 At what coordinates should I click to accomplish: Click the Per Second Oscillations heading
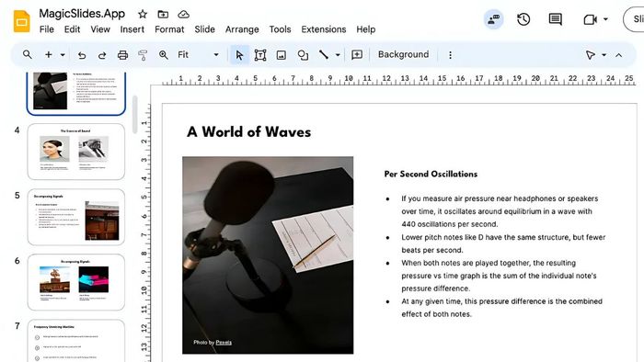pos(431,174)
